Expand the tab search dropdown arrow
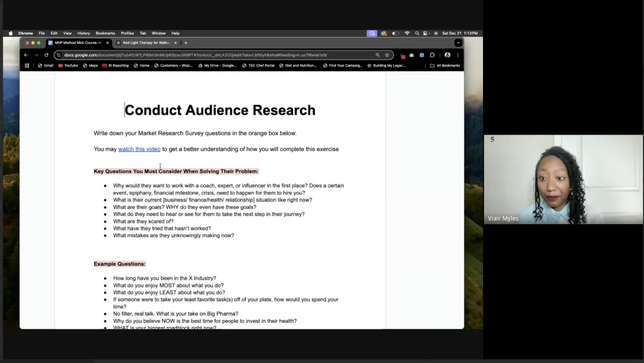 coord(458,43)
